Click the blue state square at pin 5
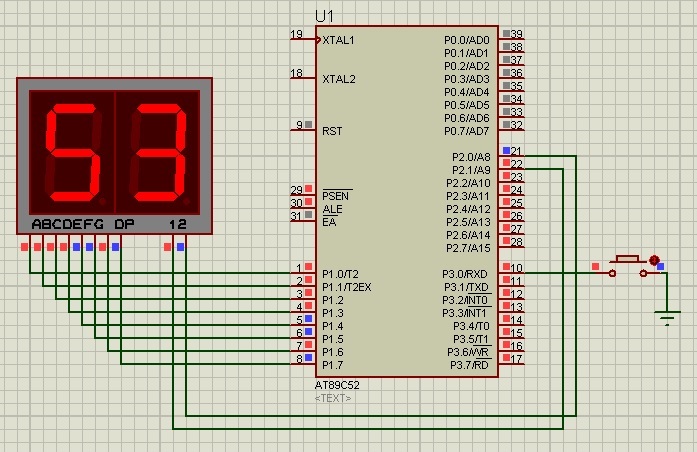 click(308, 319)
